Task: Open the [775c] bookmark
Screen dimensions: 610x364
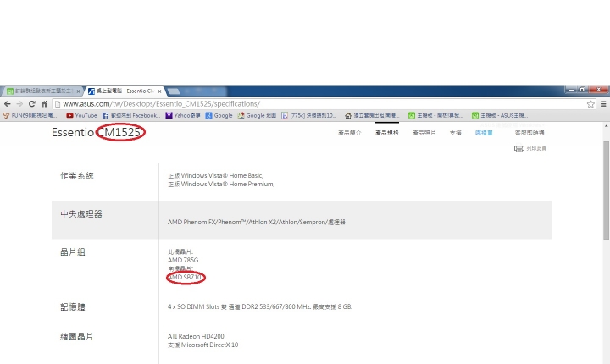Action: (x=308, y=115)
